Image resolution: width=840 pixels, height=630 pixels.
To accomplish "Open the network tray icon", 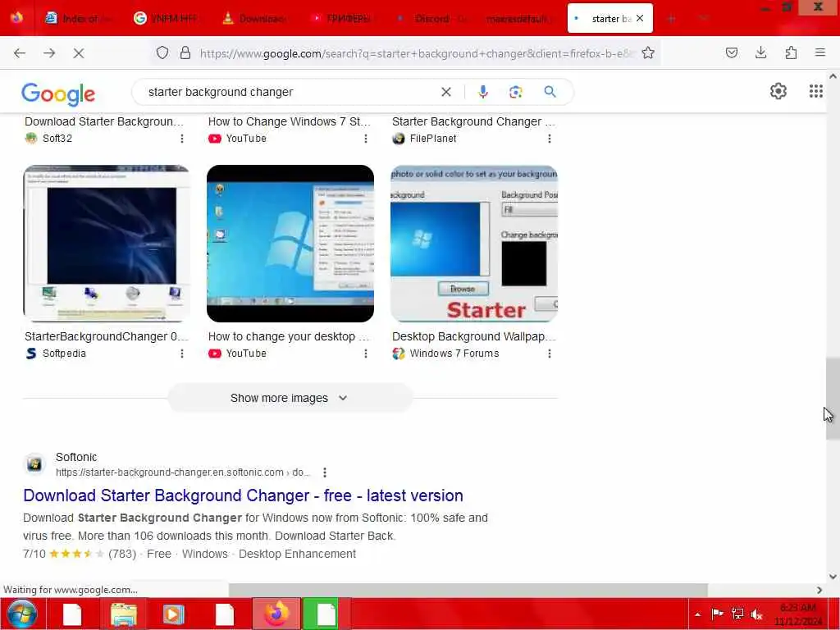I will tap(737, 614).
